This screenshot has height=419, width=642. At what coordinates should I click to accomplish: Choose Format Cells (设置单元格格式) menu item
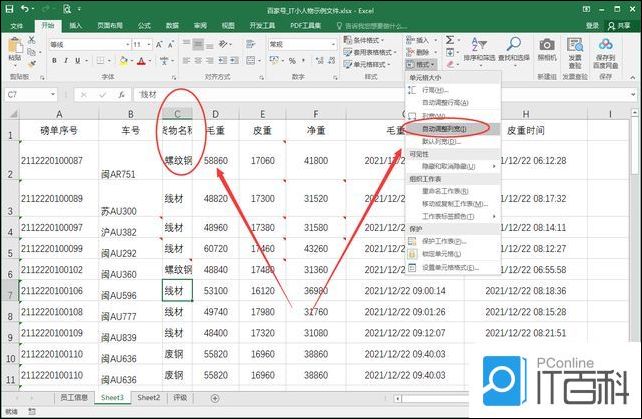453,267
